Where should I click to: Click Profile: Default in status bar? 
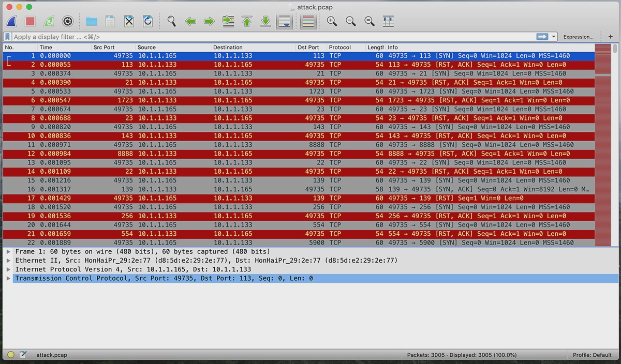point(592,355)
